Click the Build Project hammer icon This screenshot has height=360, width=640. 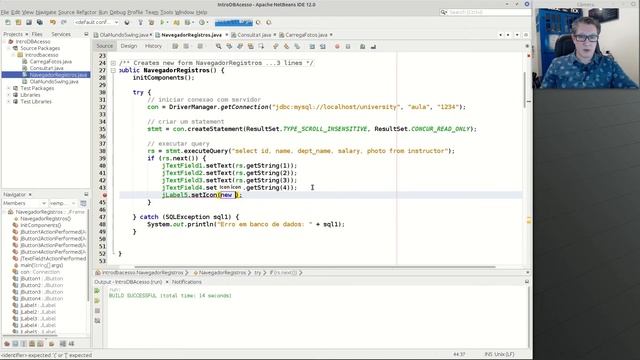click(140, 22)
